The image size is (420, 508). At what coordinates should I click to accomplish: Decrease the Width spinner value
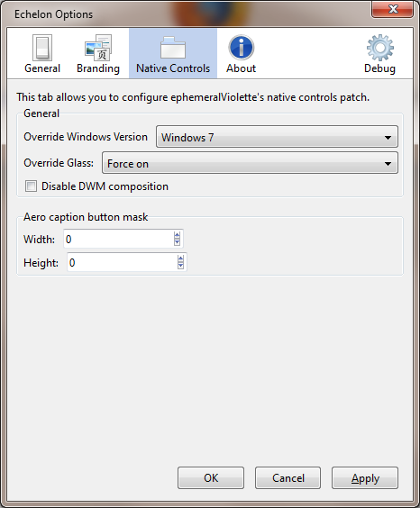[x=177, y=242]
